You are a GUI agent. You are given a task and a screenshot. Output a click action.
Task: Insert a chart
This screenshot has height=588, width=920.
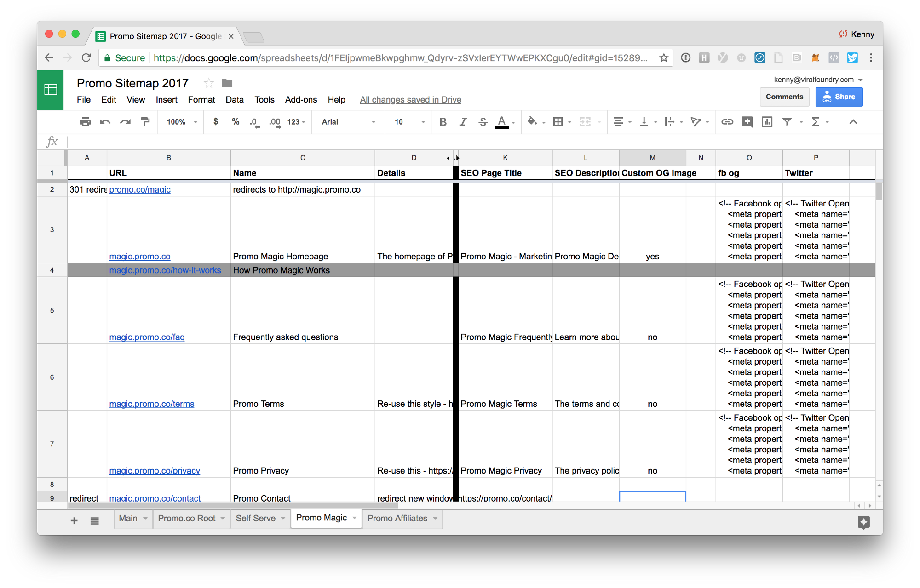click(767, 122)
